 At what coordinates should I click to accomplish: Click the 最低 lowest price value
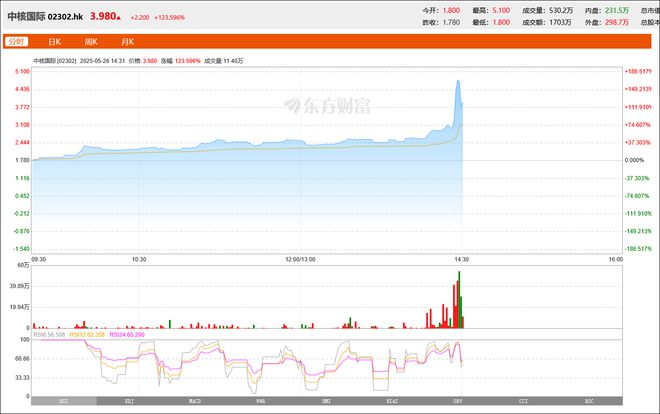click(x=501, y=22)
